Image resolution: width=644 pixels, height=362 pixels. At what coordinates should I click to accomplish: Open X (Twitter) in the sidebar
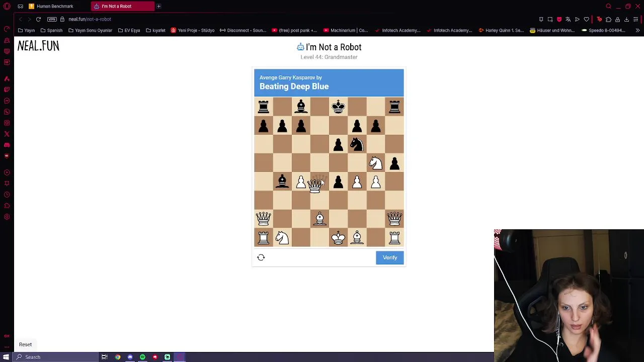coord(7,134)
